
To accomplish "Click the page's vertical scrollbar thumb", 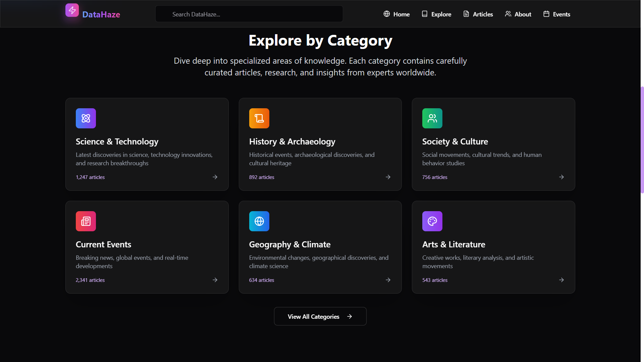I will (x=642, y=139).
